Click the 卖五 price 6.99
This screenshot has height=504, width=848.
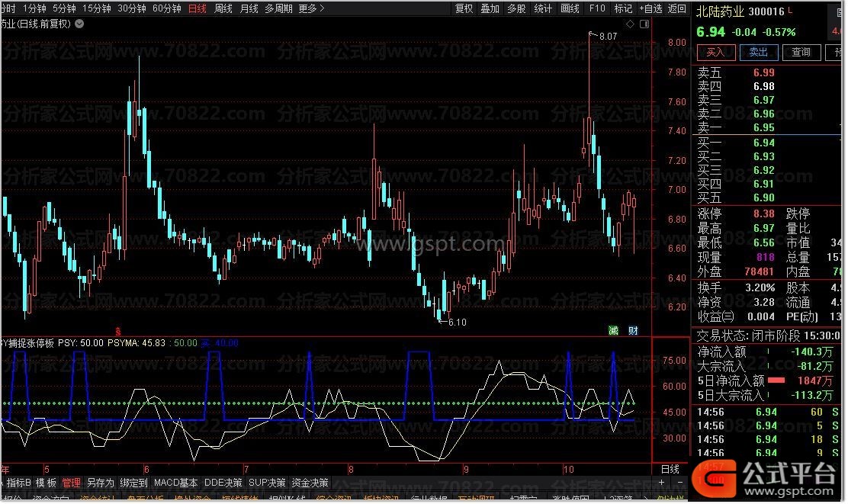[x=763, y=72]
